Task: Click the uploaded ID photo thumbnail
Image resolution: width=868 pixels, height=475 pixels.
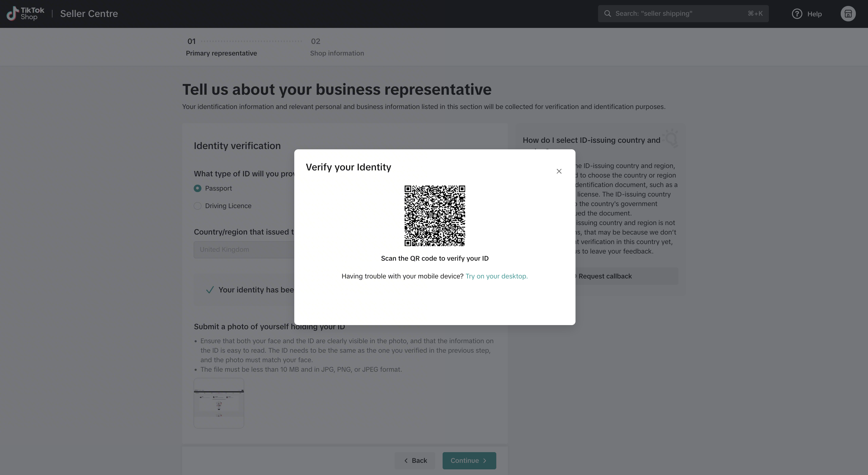Action: point(219,403)
